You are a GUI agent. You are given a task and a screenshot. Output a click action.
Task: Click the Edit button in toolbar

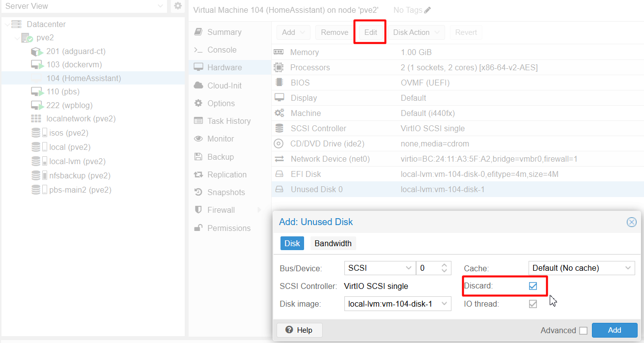click(x=370, y=32)
